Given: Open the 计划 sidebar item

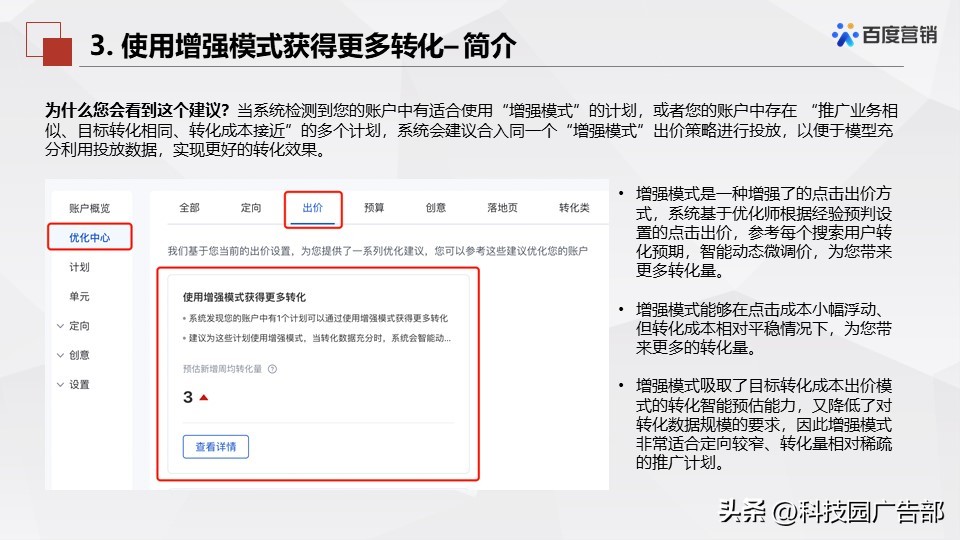Looking at the screenshot, I should [79, 267].
